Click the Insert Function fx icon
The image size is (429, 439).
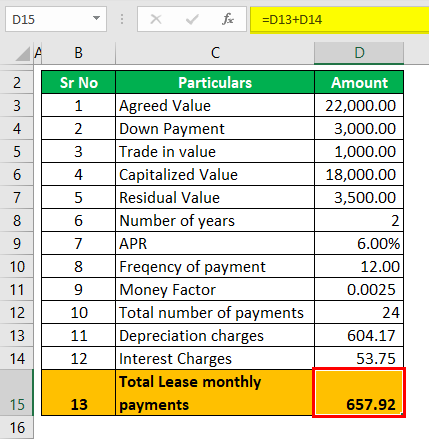click(x=228, y=19)
